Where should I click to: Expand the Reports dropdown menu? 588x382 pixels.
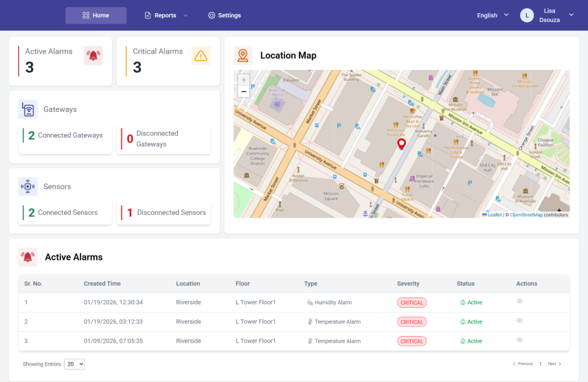[166, 15]
